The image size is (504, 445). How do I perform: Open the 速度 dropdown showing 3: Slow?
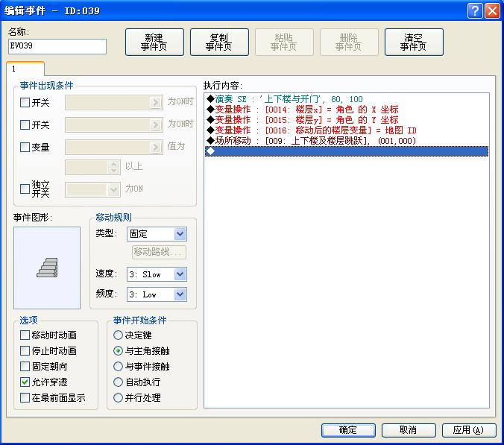157,274
